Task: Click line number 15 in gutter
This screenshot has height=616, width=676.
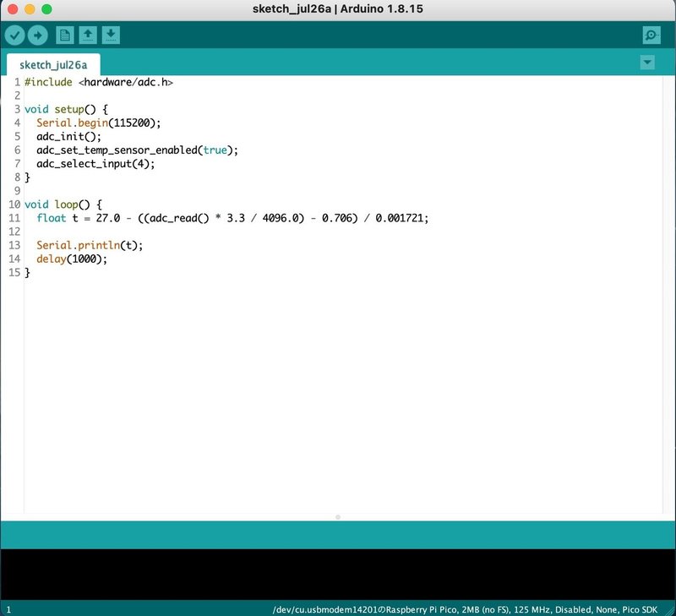Action: [14, 272]
